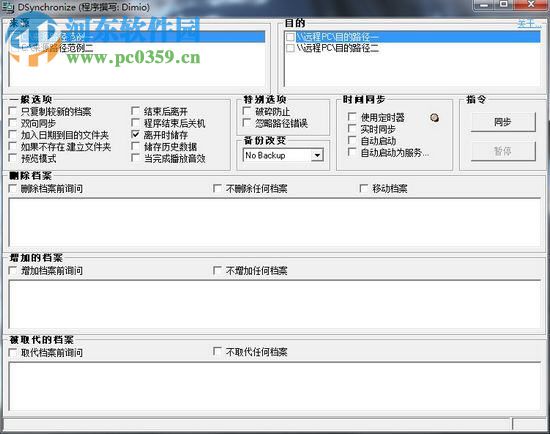
Task: Maximize the DSynchronize window
Action: 504,5
